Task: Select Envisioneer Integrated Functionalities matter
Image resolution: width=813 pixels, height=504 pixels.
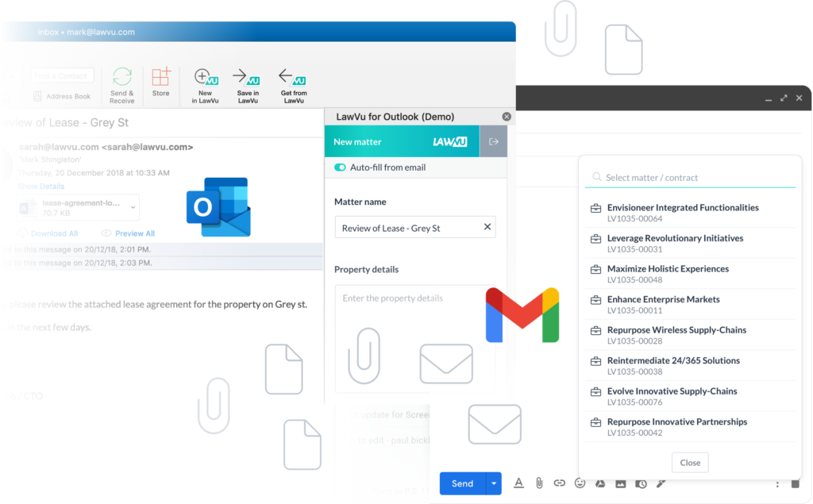Action: (x=690, y=213)
